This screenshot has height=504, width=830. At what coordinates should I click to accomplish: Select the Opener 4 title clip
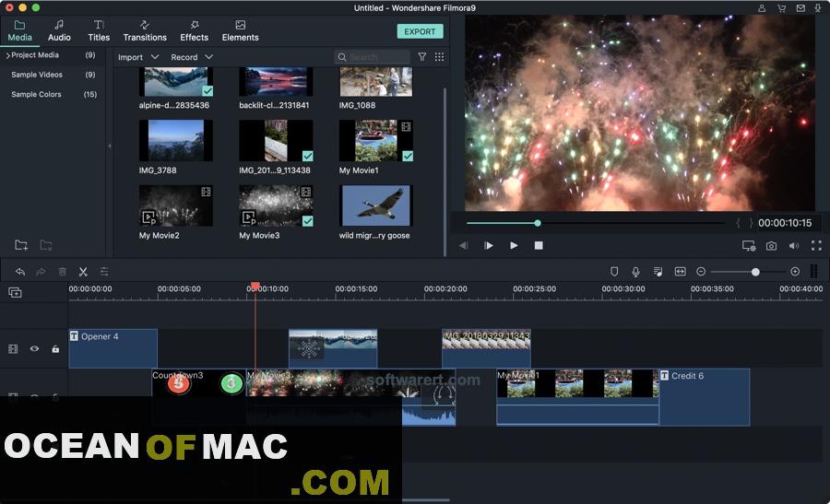click(x=113, y=348)
